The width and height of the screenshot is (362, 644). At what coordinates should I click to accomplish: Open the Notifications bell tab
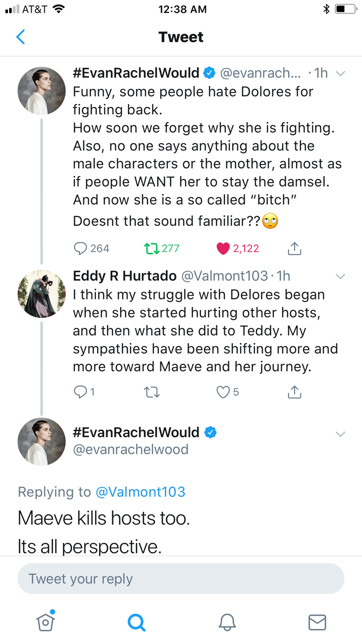227,622
